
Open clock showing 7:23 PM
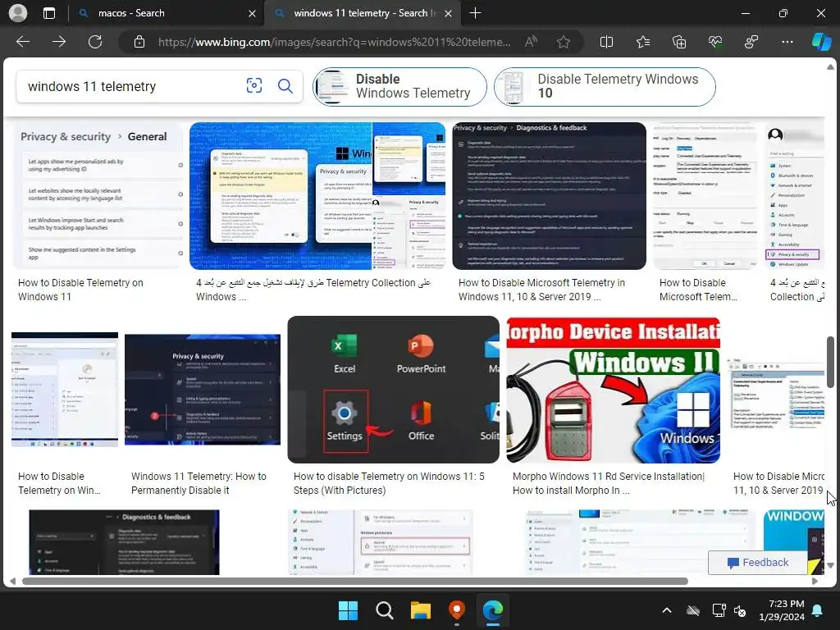782,610
